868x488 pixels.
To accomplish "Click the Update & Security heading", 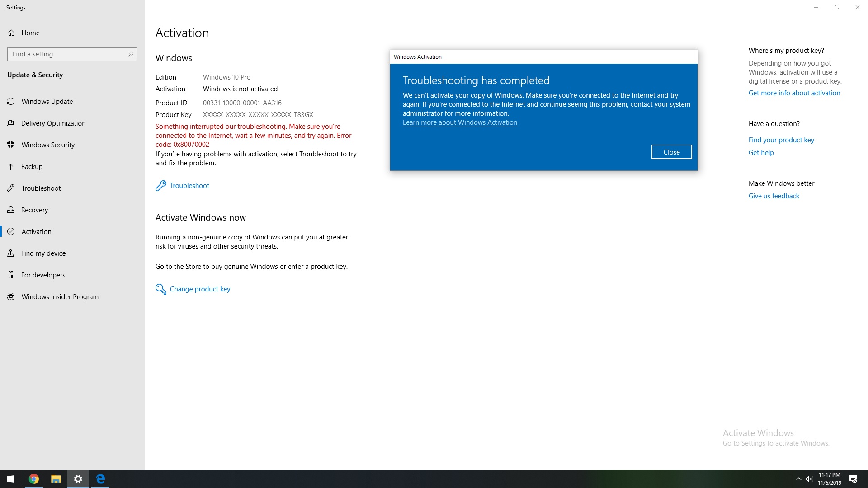I will 35,75.
